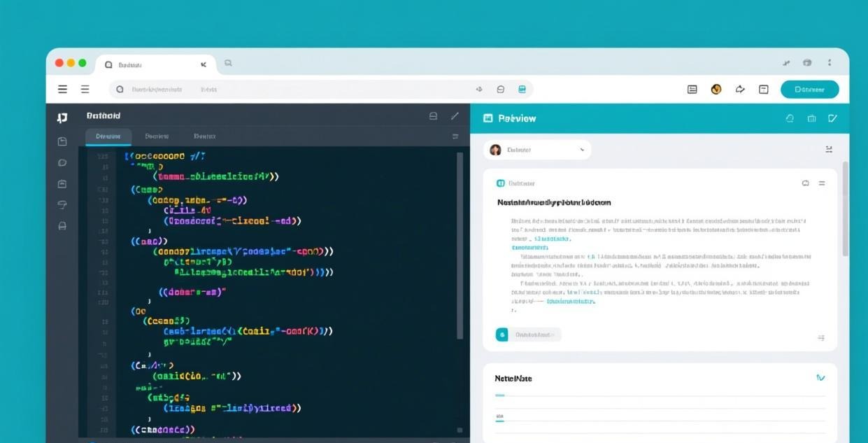
Task: Click the small arrows icon inside the address bar
Action: coord(479,90)
